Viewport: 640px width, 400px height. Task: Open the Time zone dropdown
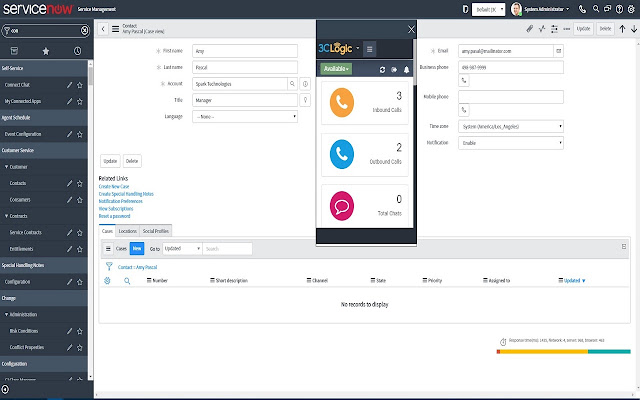[x=511, y=127]
